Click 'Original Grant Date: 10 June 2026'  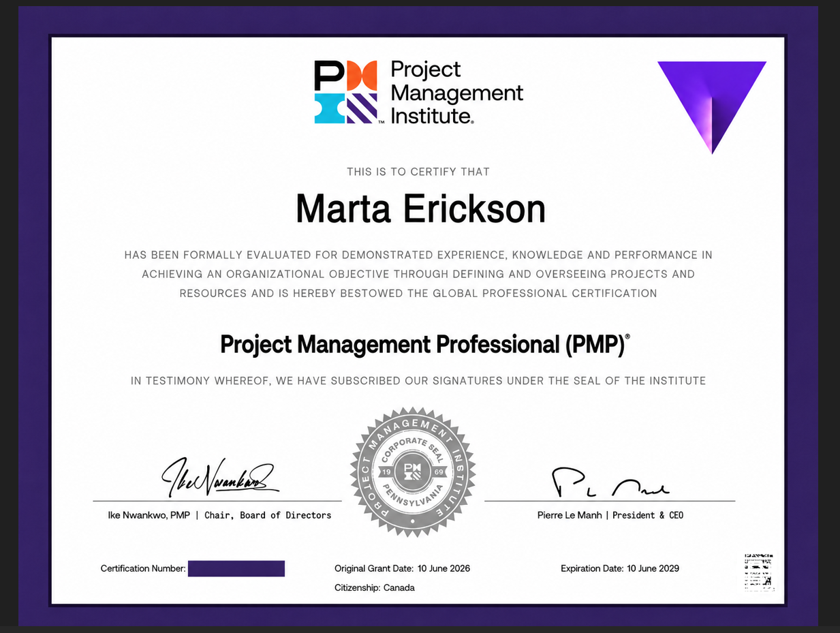[x=402, y=568]
